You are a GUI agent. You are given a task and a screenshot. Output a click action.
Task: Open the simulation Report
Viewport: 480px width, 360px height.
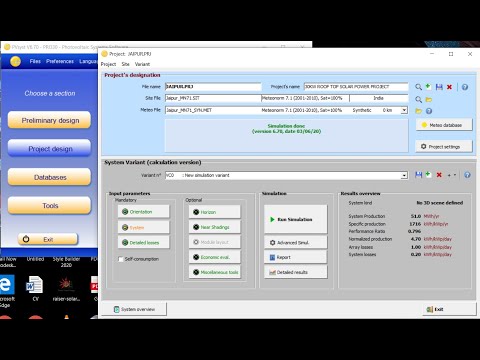[x=296, y=257]
